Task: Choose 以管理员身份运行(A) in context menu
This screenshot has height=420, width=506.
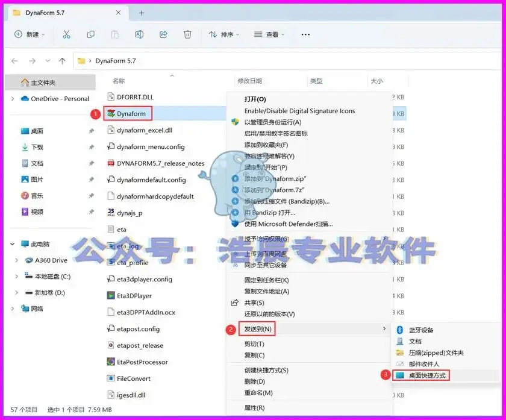Action: click(x=273, y=122)
